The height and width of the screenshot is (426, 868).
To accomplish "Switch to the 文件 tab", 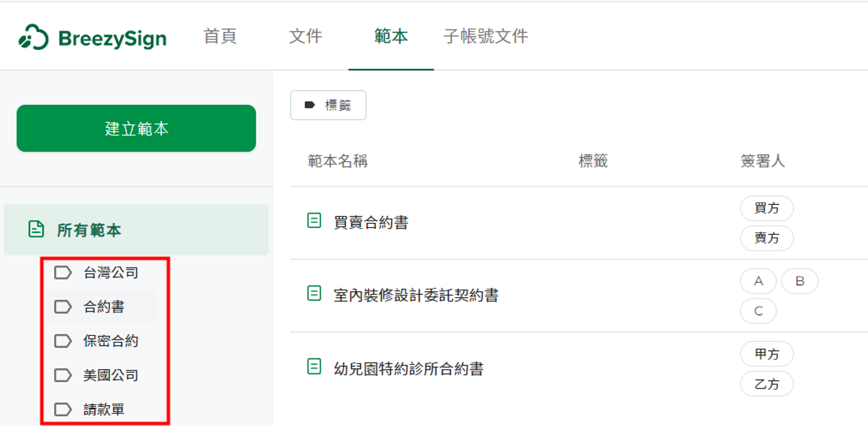I will (306, 36).
